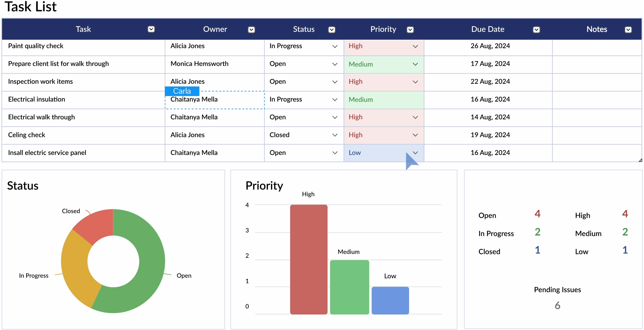Select the Electrical insulation owner cell

[215, 100]
